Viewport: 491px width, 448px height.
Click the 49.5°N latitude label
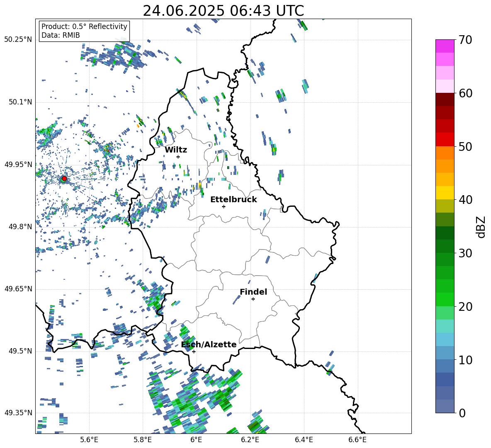20,351
